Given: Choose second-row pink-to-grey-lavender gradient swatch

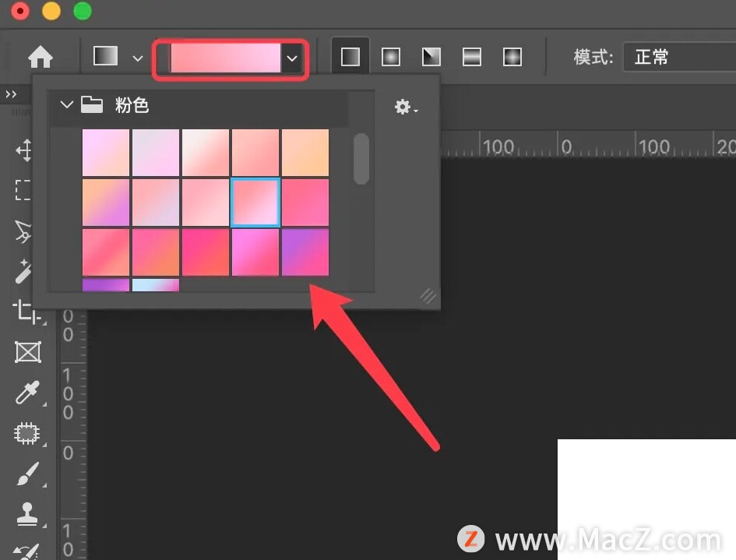Looking at the screenshot, I should 155,203.
